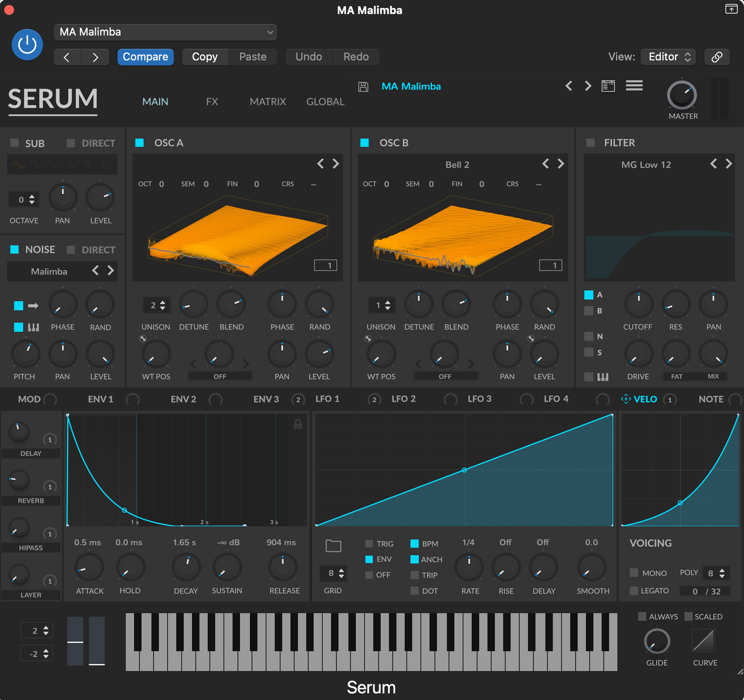
Task: Click the Redo button
Action: (356, 57)
